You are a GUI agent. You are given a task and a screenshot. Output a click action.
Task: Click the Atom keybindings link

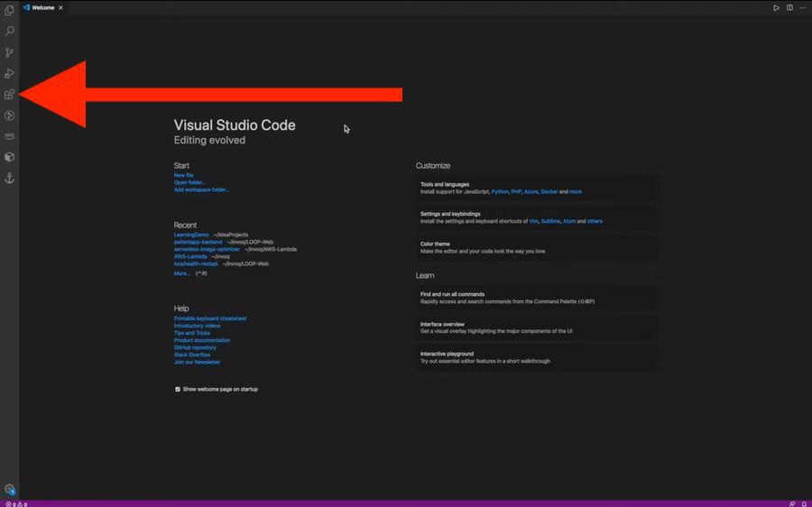(569, 221)
